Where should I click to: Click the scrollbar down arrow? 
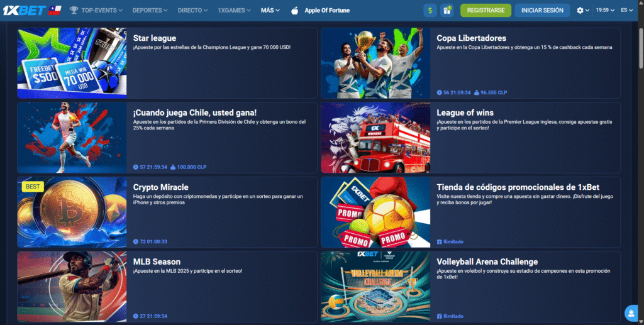click(x=641, y=322)
